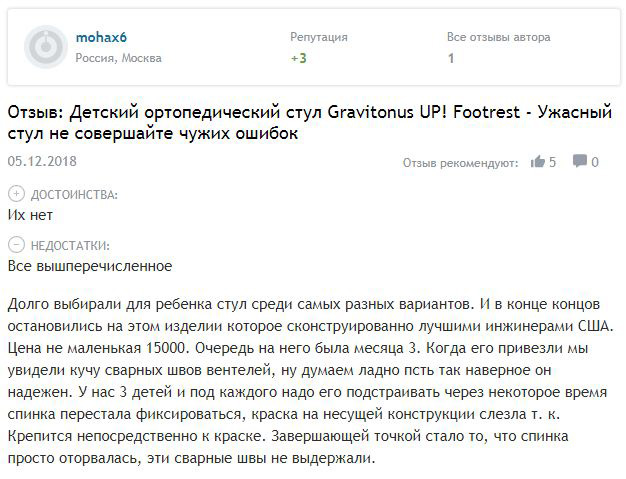This screenshot has width=626, height=479.
Task: Open the Все отзывы автора label
Action: tap(498, 37)
